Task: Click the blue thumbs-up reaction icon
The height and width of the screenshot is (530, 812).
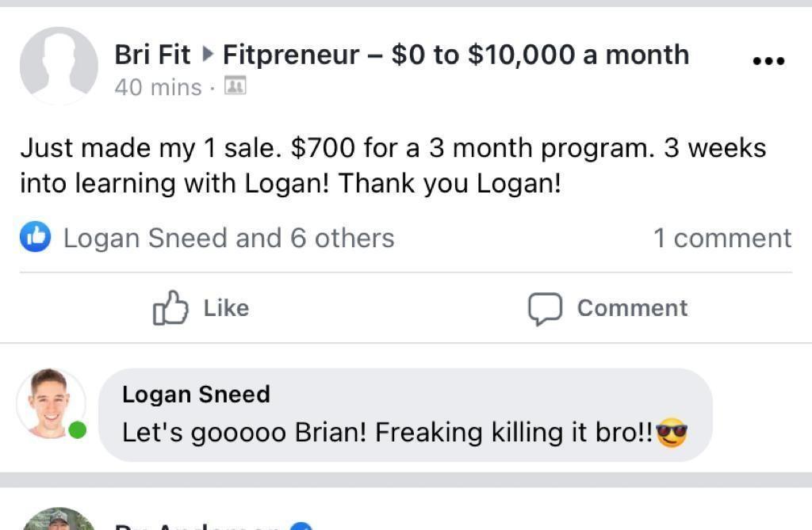Action: [x=36, y=238]
